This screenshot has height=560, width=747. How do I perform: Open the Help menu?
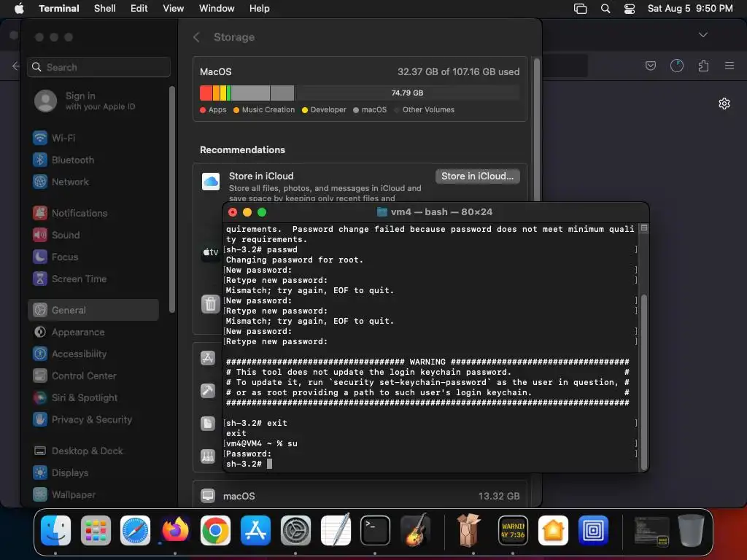tap(260, 9)
